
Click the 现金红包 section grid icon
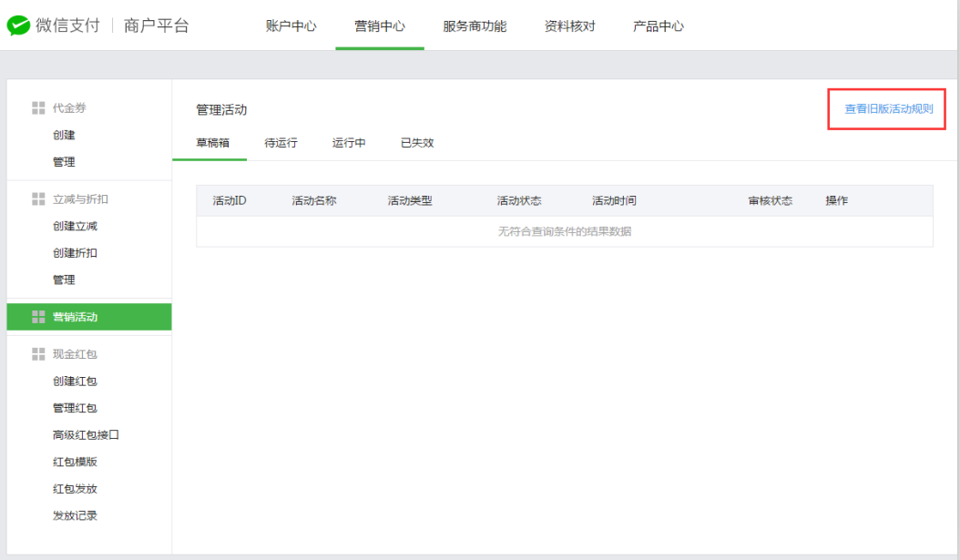tap(38, 353)
